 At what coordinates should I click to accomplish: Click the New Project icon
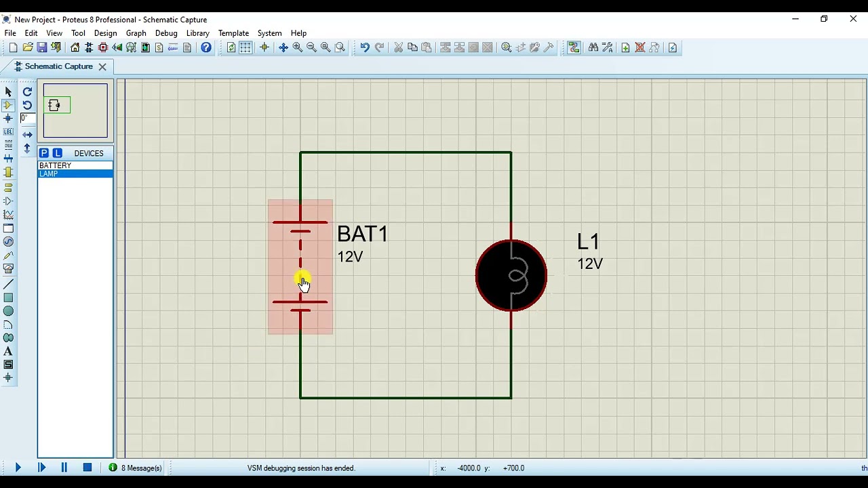click(13, 47)
